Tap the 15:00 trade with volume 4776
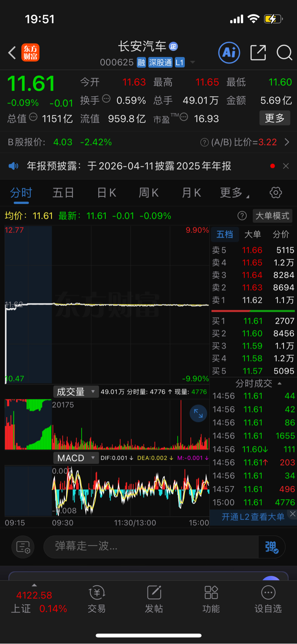The image size is (297, 644). (253, 502)
